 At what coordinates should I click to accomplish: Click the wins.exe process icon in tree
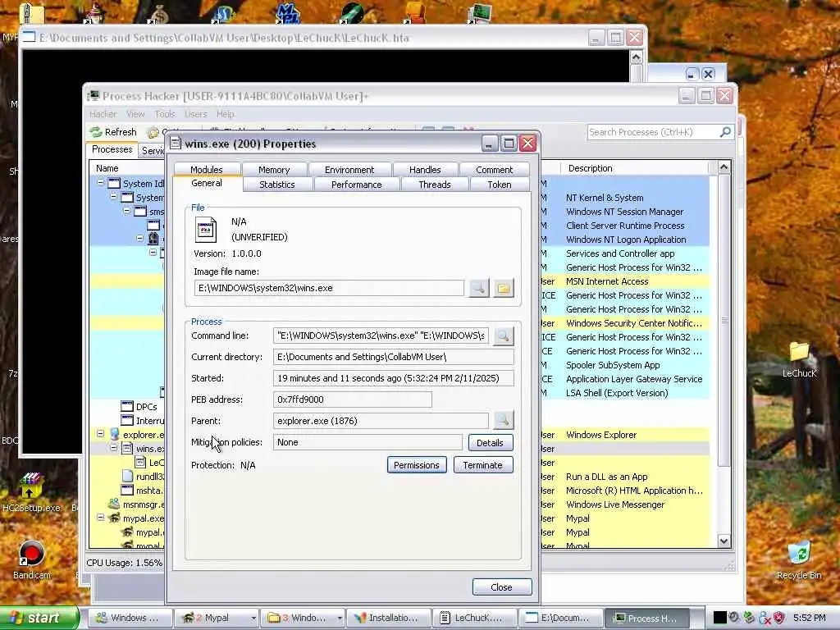pos(127,449)
